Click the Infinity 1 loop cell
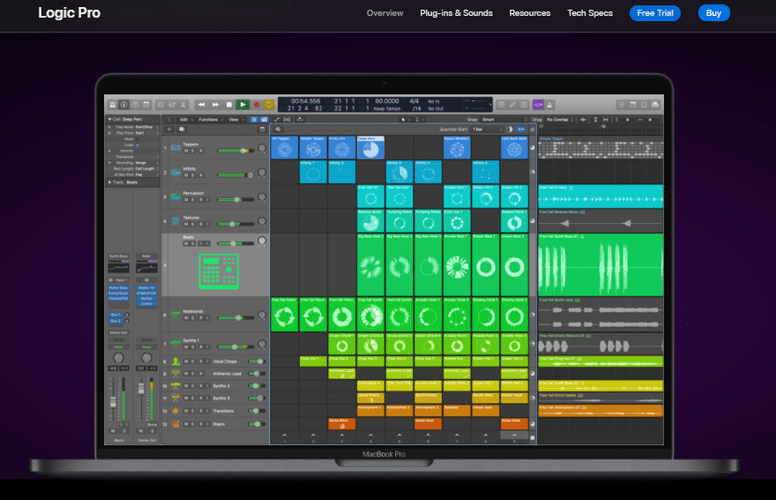The image size is (776, 500). click(313, 172)
